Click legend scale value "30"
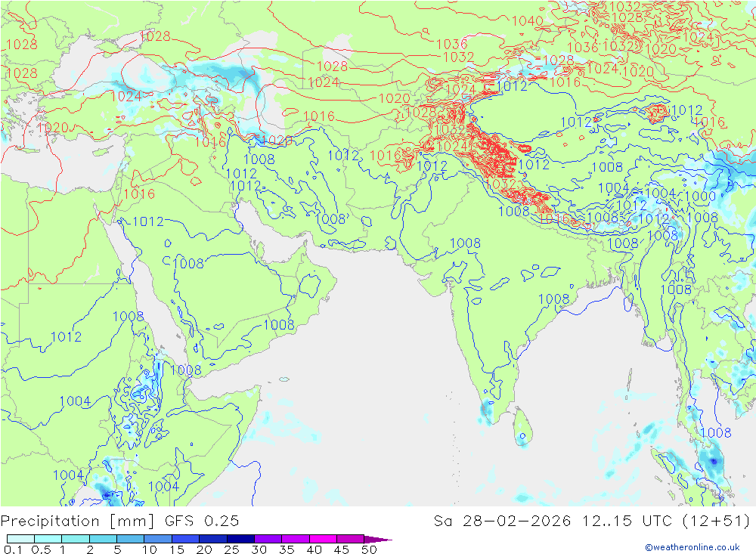This screenshot has width=756, height=554. [259, 549]
